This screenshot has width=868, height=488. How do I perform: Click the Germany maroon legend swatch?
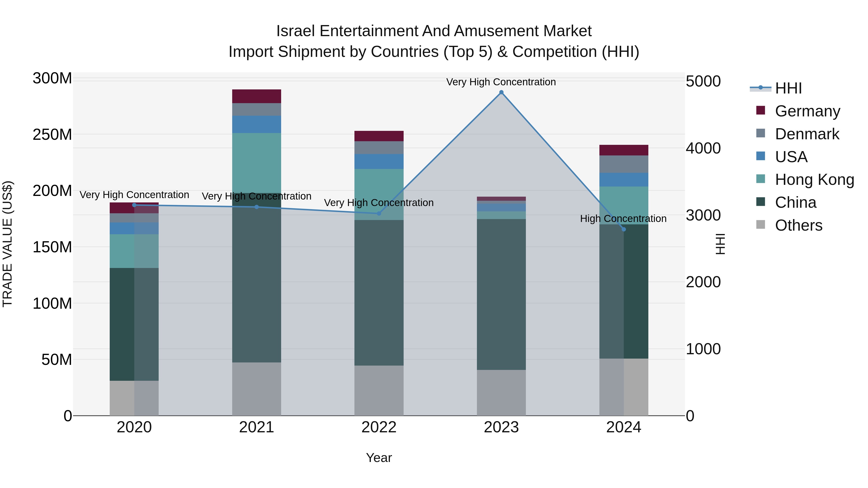760,110
